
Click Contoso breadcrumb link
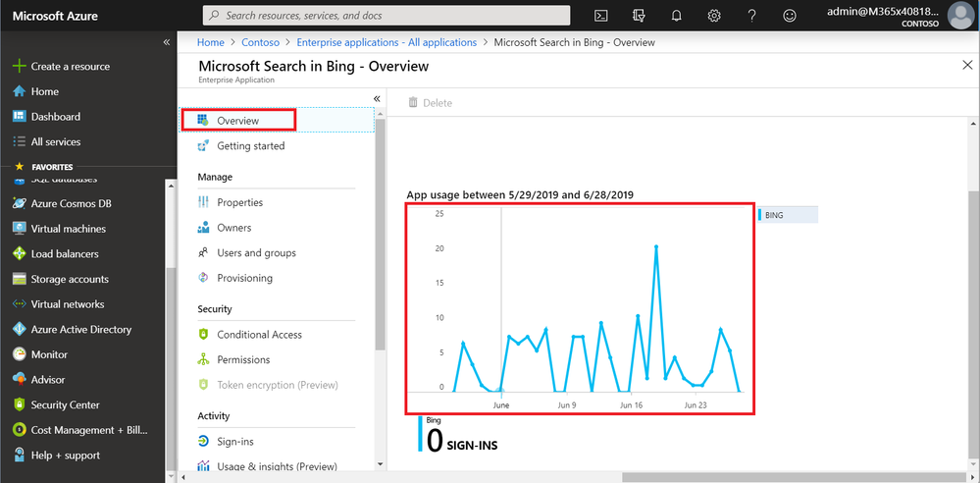coord(260,42)
